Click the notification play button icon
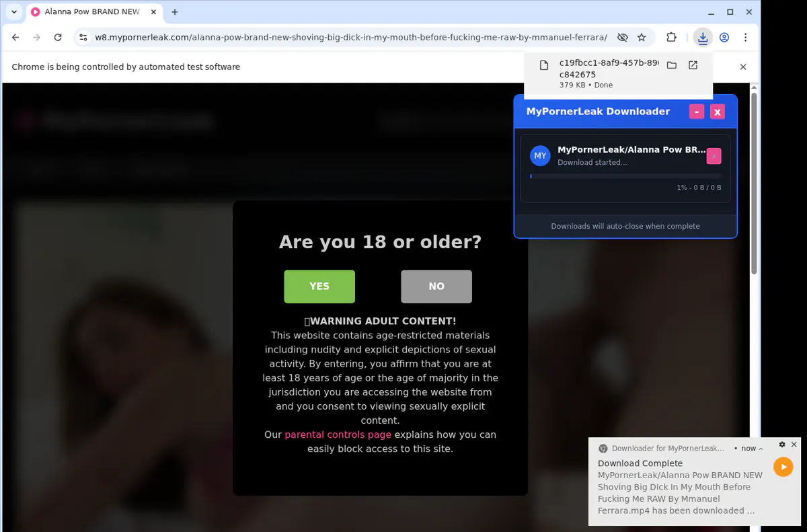This screenshot has width=807, height=532. 783,467
